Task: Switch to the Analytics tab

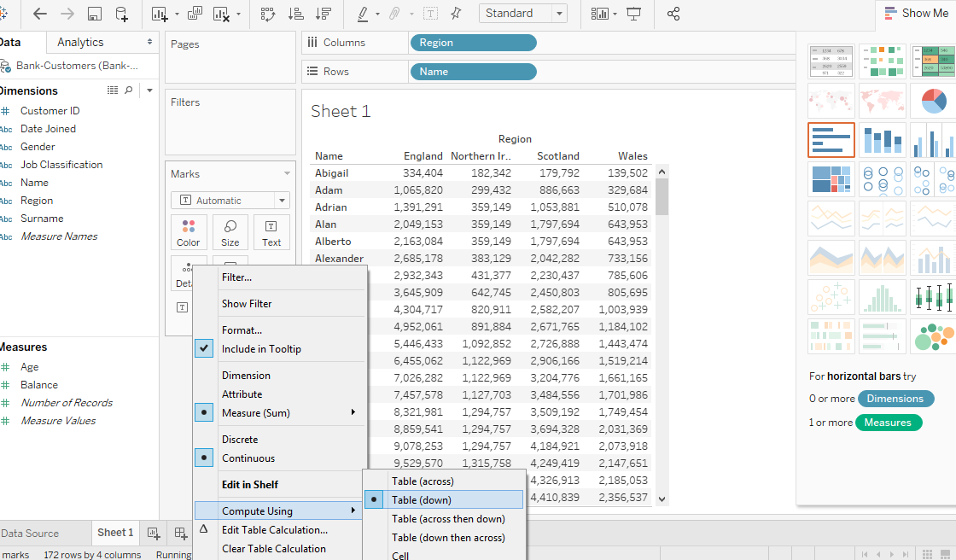Action: point(80,42)
